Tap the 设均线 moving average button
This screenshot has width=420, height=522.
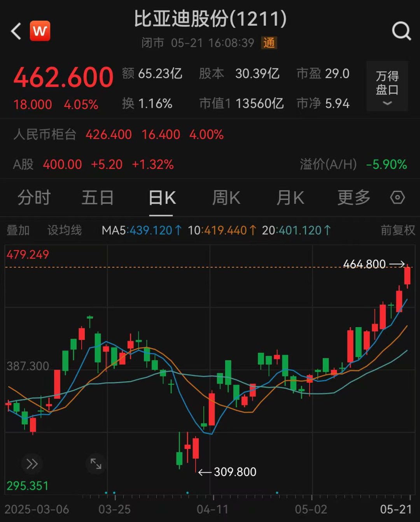point(65,230)
